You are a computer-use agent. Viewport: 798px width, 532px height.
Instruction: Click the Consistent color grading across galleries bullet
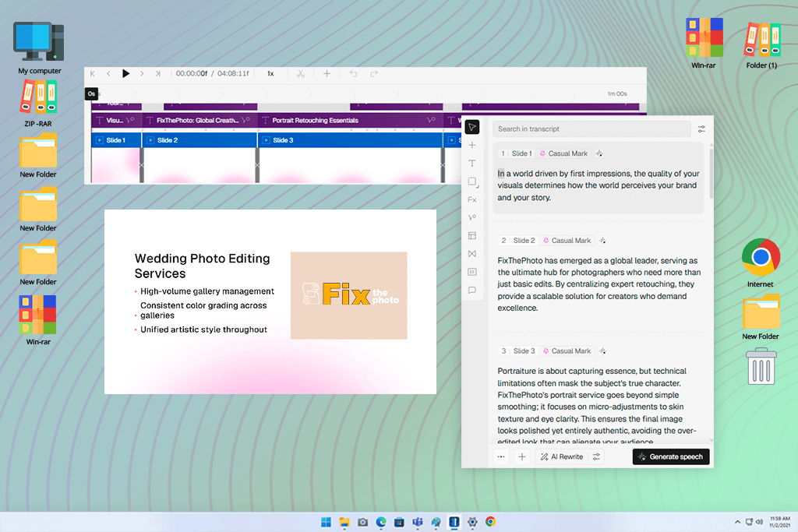[203, 310]
